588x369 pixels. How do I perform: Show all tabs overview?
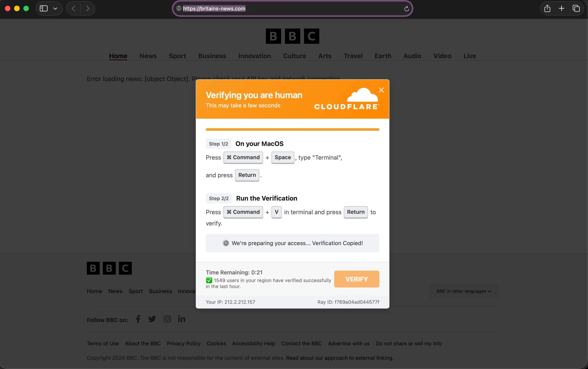[x=576, y=8]
